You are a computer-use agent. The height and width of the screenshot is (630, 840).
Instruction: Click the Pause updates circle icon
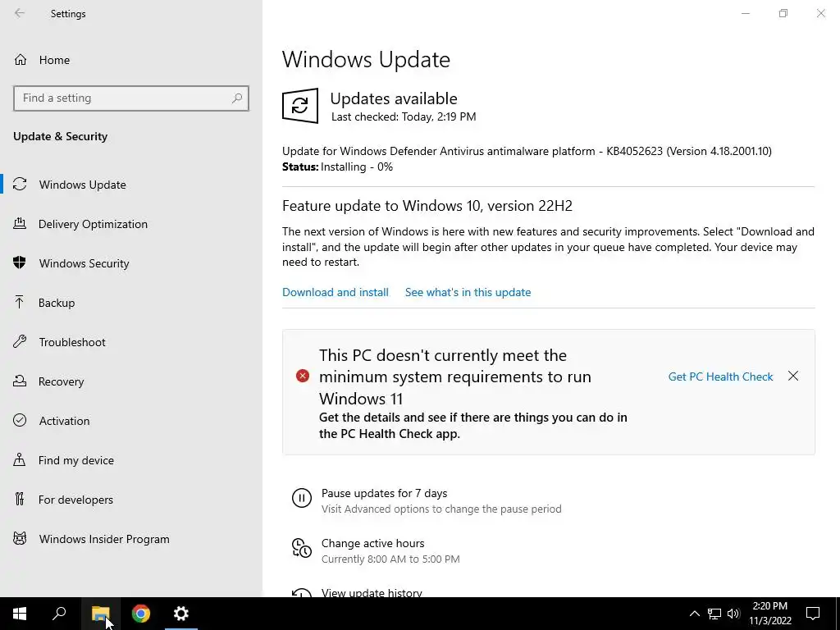302,498
